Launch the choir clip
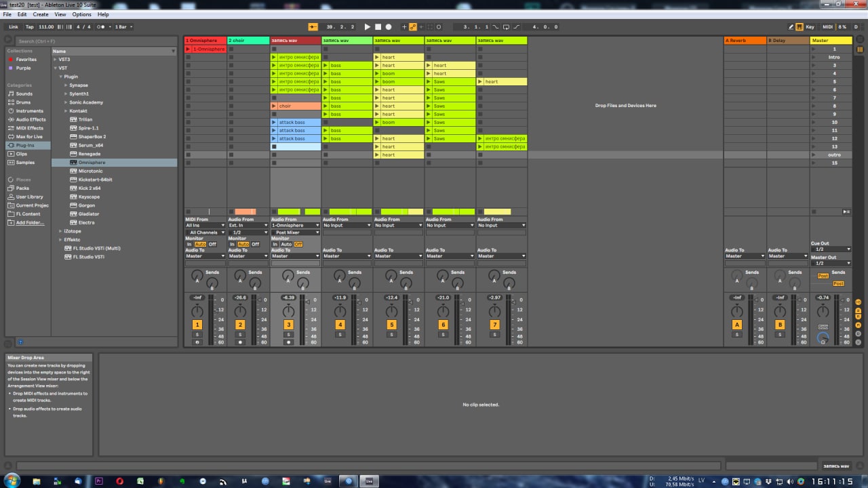The image size is (868, 488). tap(274, 106)
